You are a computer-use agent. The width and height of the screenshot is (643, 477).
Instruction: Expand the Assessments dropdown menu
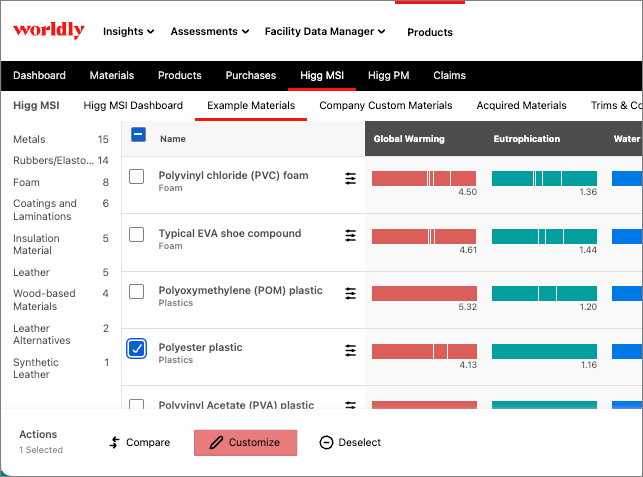210,31
